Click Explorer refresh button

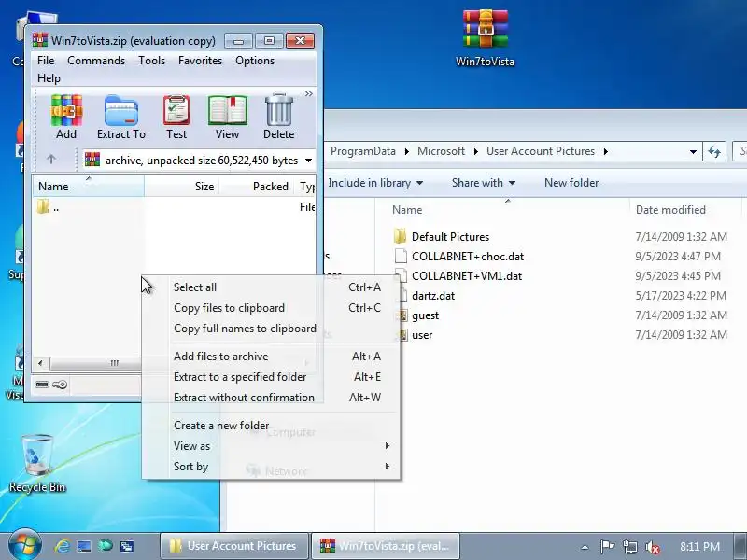pos(714,152)
